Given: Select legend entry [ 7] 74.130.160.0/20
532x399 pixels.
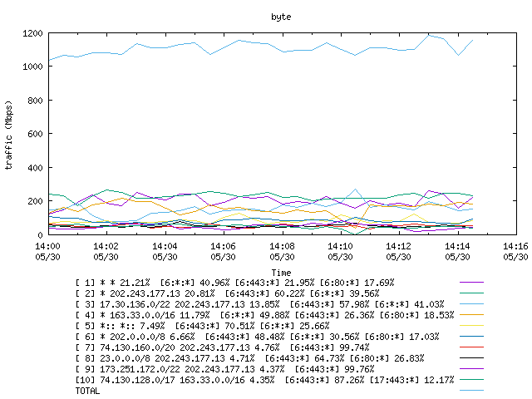Looking at the screenshot, I should pos(222,347).
